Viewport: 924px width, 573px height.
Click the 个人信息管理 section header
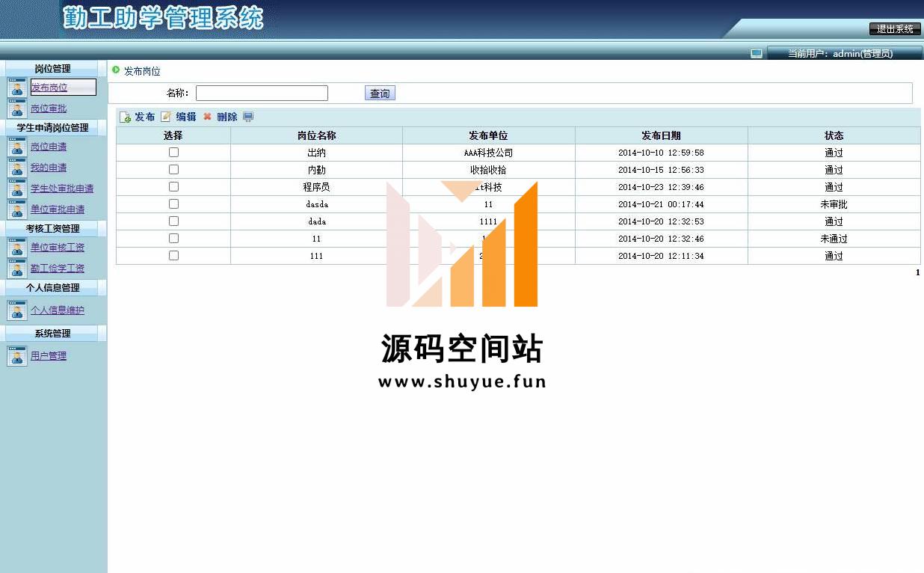53,288
